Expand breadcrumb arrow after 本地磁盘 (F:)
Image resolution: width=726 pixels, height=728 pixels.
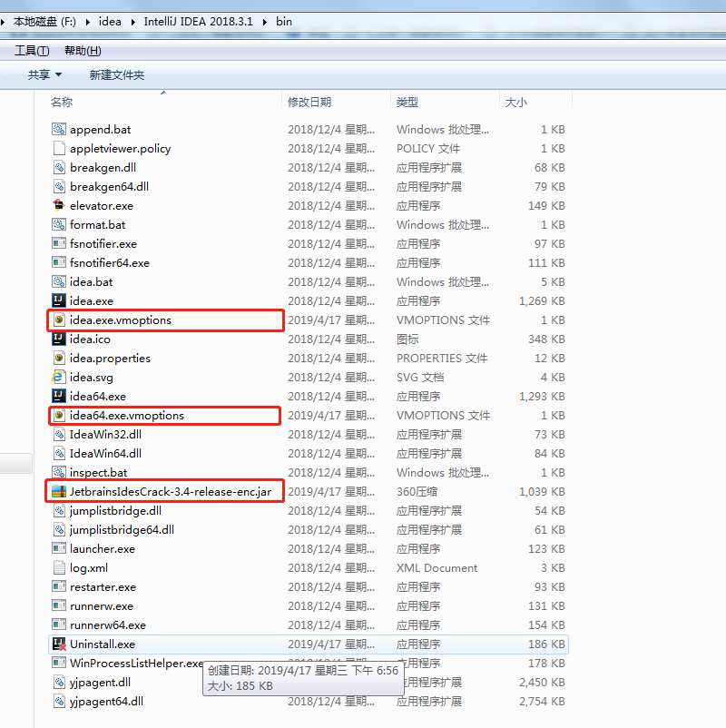(x=88, y=22)
